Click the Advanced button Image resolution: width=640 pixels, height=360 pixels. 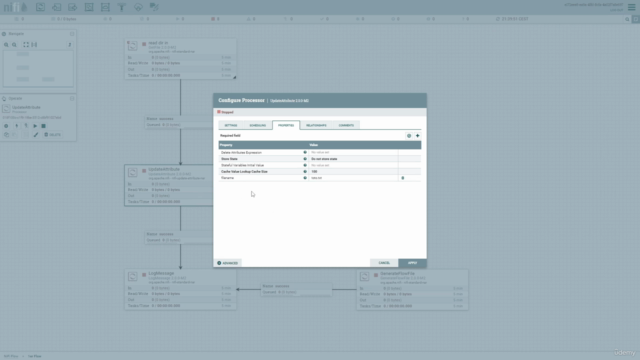(x=228, y=263)
